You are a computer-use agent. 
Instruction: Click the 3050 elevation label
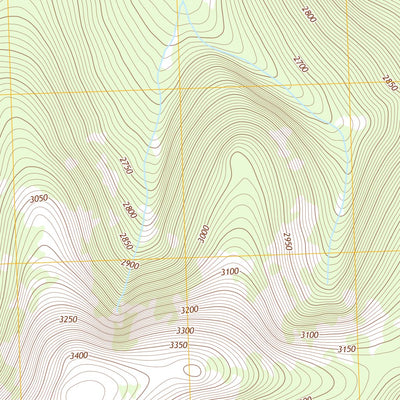[39, 199]
